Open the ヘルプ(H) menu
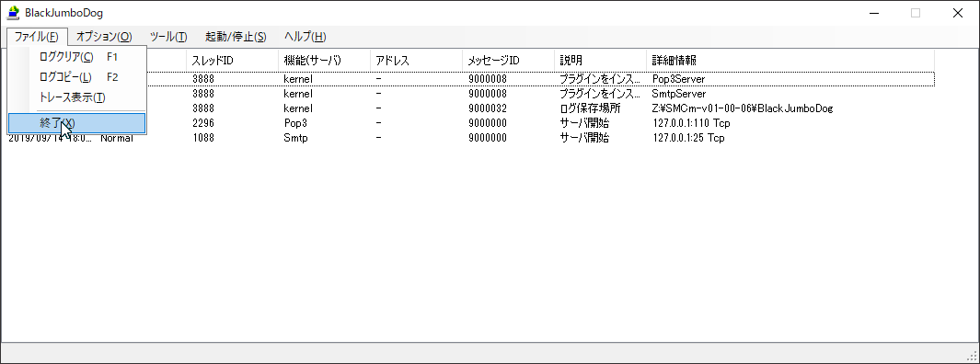This screenshot has width=980, height=364. pos(305,37)
